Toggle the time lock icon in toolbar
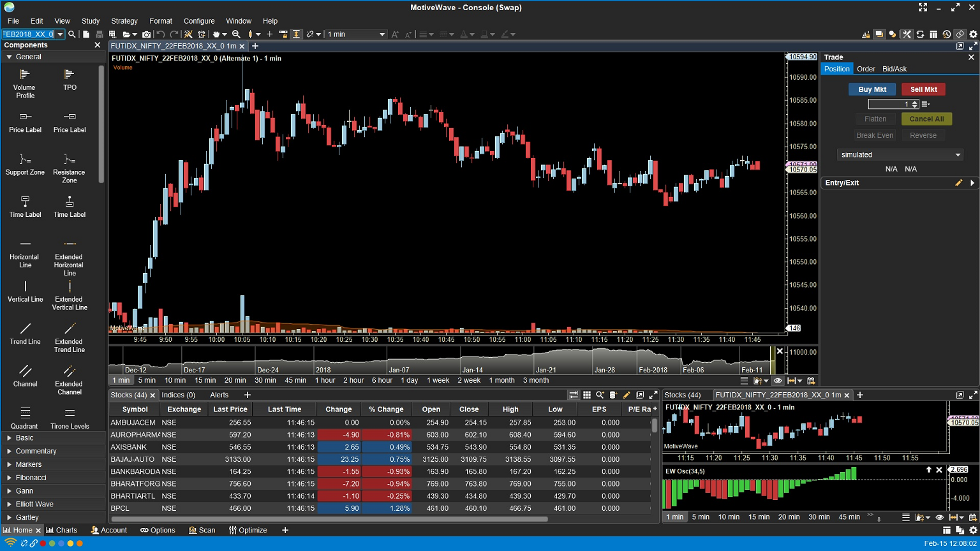The image size is (980, 551). coord(283,34)
